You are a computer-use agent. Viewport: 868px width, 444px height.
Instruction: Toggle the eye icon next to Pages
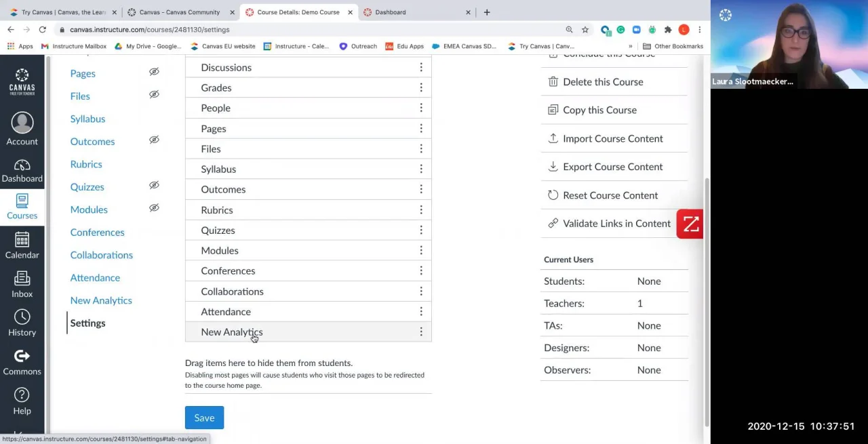pos(154,72)
